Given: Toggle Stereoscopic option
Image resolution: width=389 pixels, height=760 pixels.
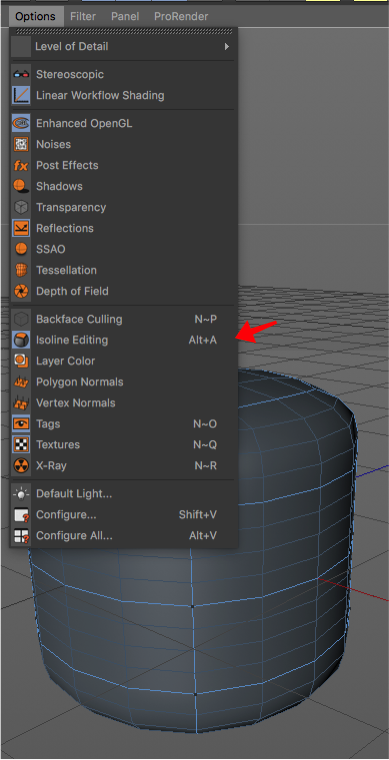Looking at the screenshot, I should [124, 75].
